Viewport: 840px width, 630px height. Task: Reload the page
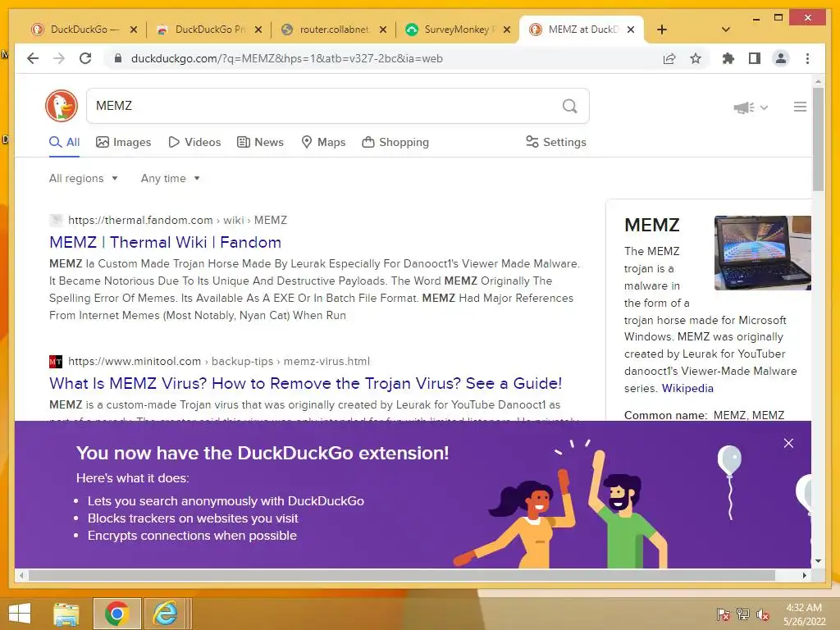(85, 58)
